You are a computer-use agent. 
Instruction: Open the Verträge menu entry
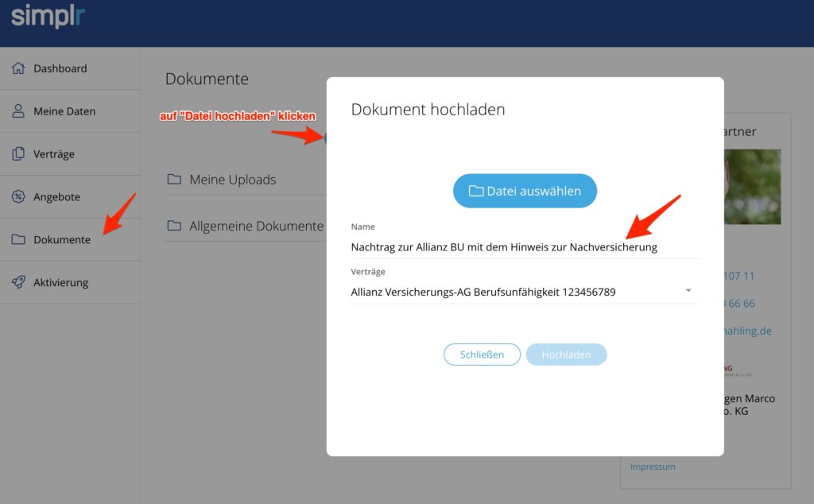point(70,153)
